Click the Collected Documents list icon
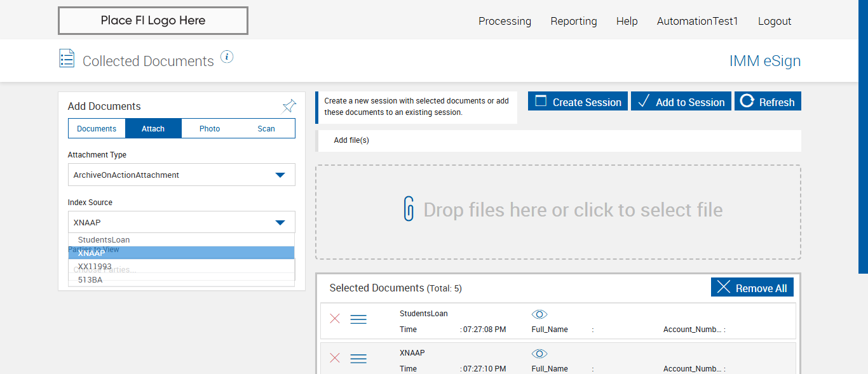 [x=67, y=58]
